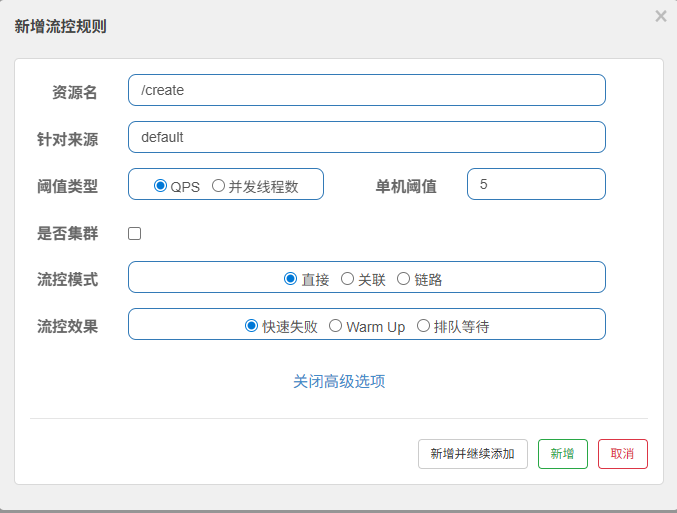677x513 pixels.
Task: Select 关联 flow control mode
Action: click(347, 279)
